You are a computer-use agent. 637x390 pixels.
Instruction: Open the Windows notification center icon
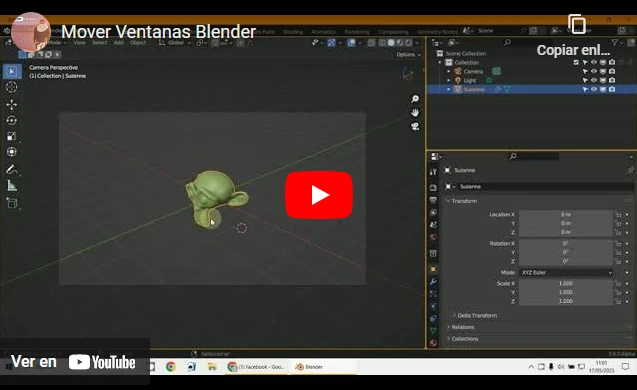(625, 367)
